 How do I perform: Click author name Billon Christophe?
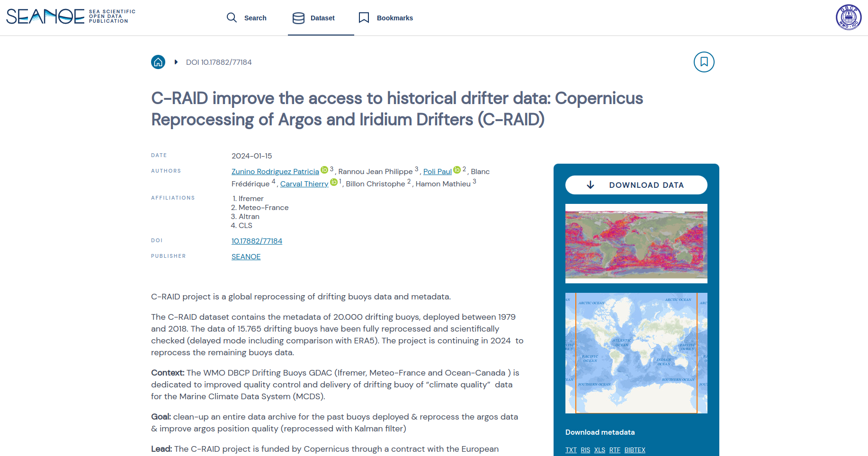click(376, 184)
